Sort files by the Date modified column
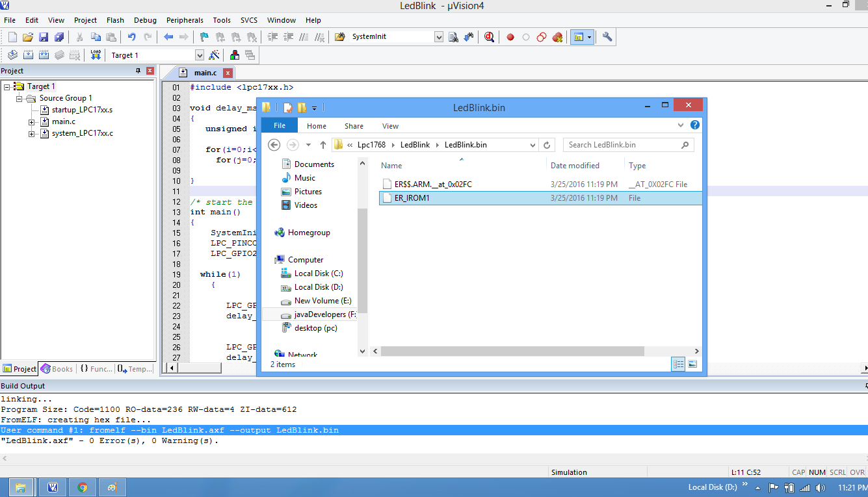 (x=575, y=166)
